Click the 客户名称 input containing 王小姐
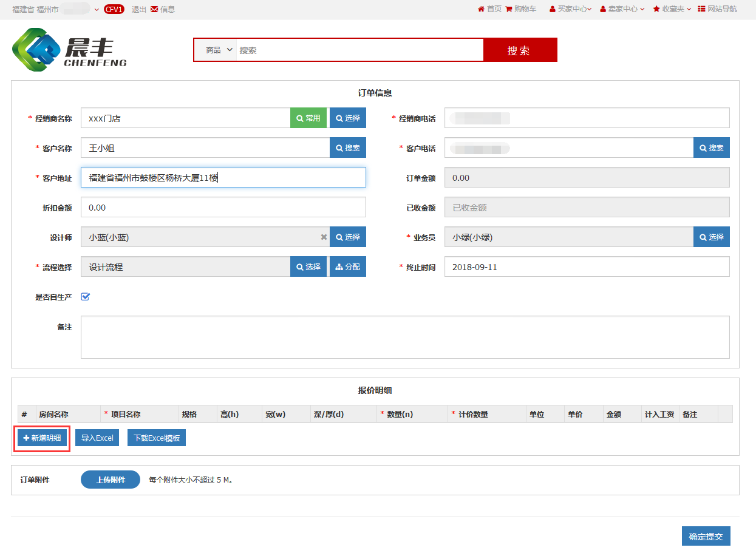Image resolution: width=756 pixels, height=556 pixels. [205, 147]
